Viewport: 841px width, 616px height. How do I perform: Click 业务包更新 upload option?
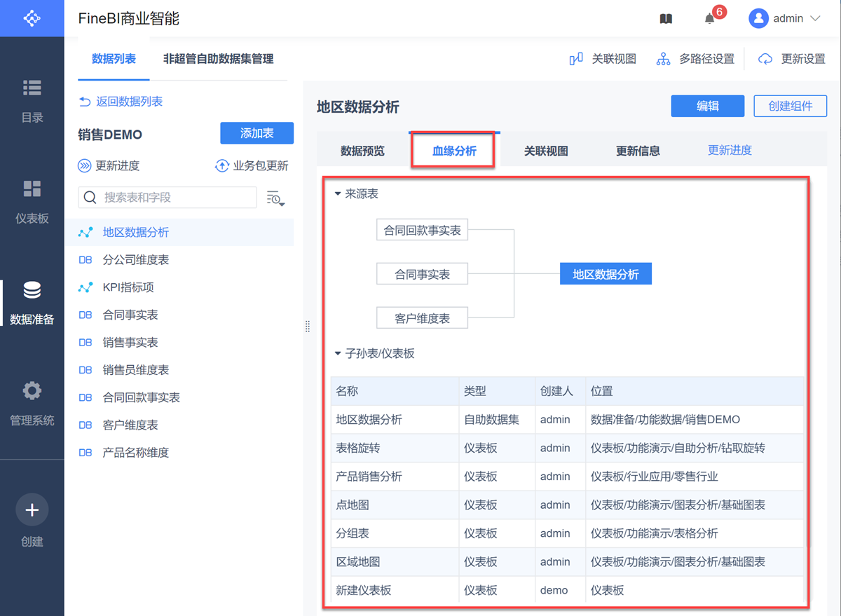click(x=252, y=166)
